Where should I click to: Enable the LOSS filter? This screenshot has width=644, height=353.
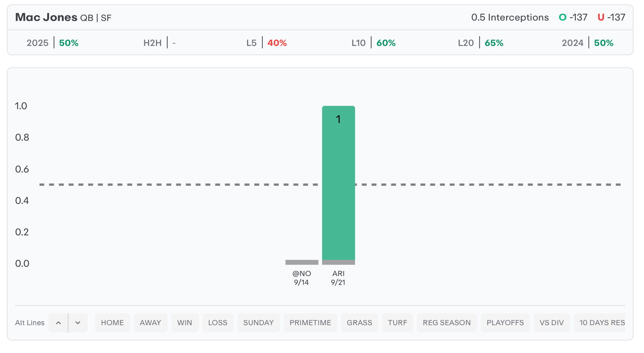[218, 323]
